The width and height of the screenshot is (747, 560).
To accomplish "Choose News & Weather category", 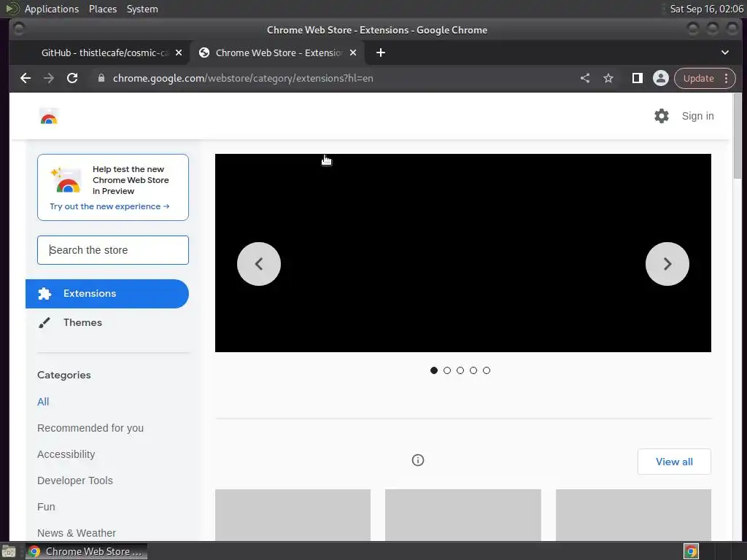I will pyautogui.click(x=76, y=533).
